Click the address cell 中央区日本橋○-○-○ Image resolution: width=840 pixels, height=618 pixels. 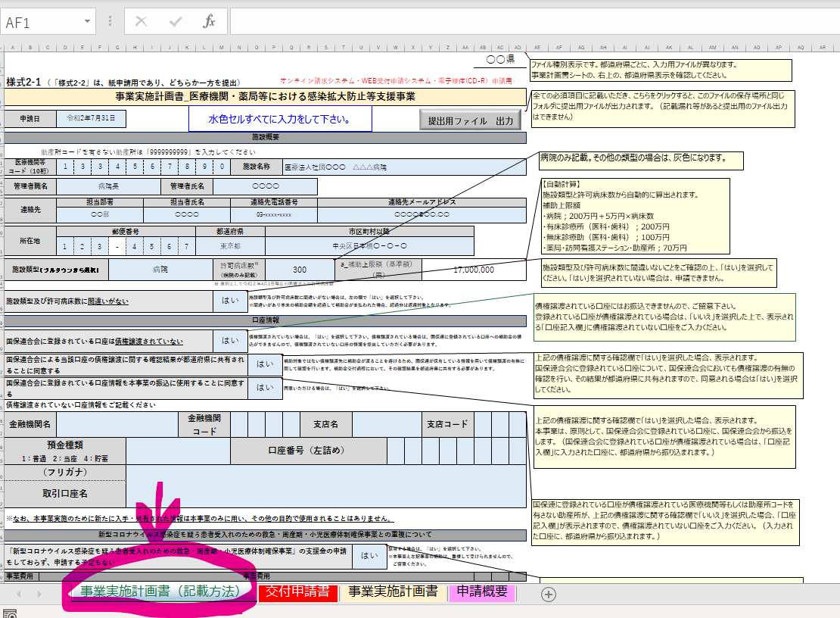coord(369,246)
